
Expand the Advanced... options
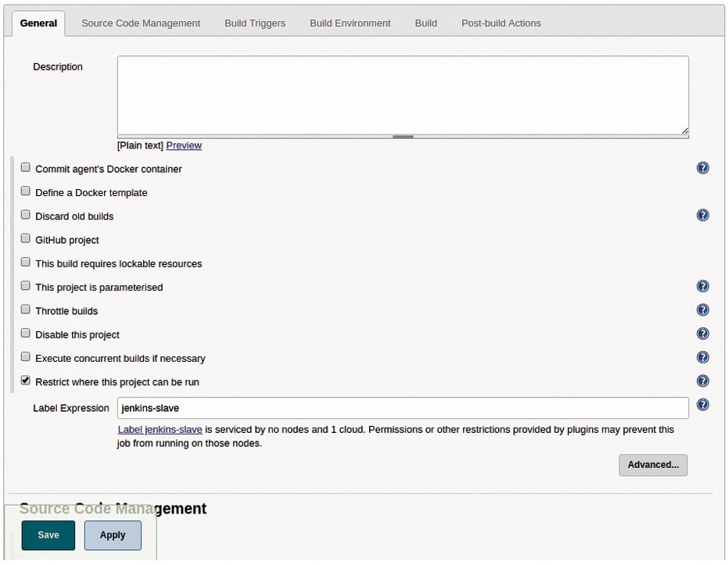coord(653,465)
